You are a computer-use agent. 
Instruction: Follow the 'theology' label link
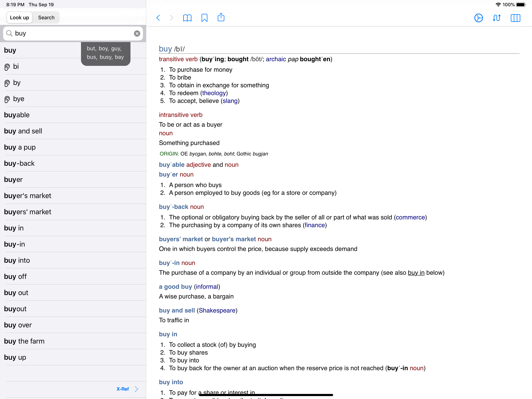(214, 93)
